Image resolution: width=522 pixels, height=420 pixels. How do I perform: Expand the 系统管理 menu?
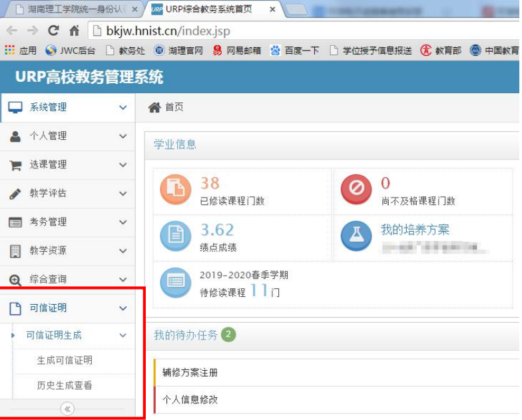click(67, 107)
